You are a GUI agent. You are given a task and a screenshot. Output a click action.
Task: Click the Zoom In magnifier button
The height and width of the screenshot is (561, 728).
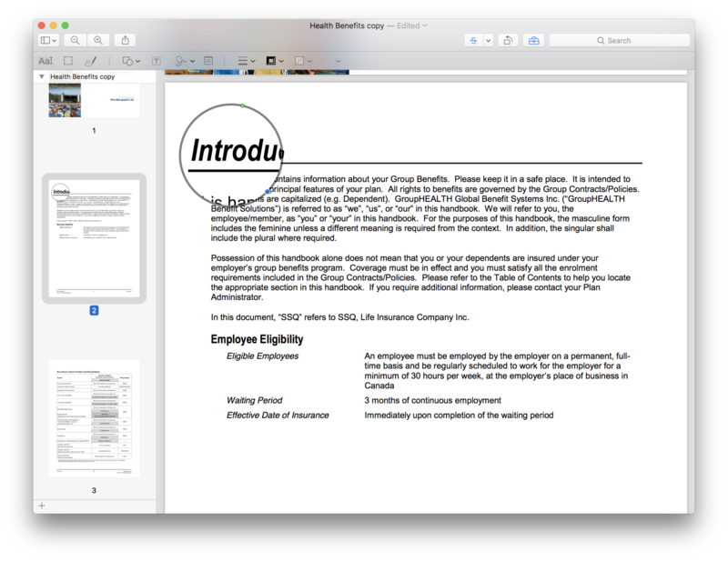pos(97,41)
